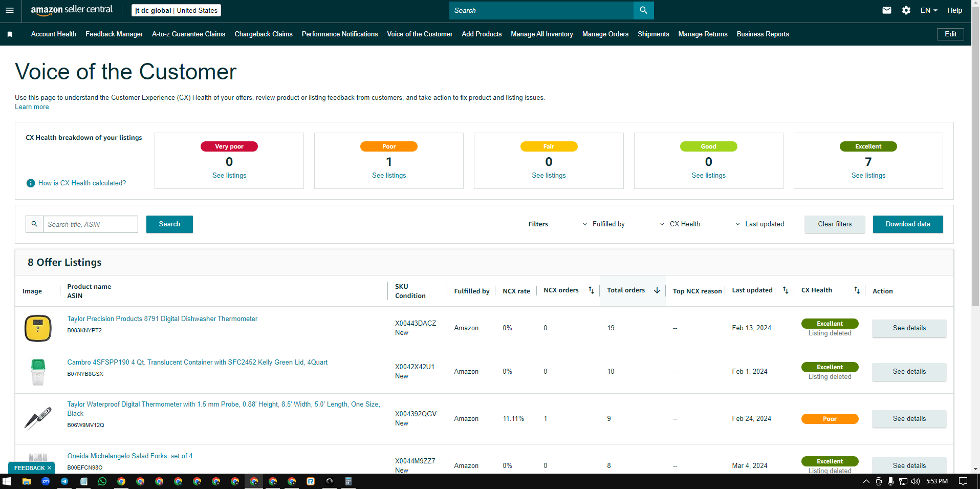Open the notifications action center icon
Viewport: 980px width, 489px height.
click(963, 481)
